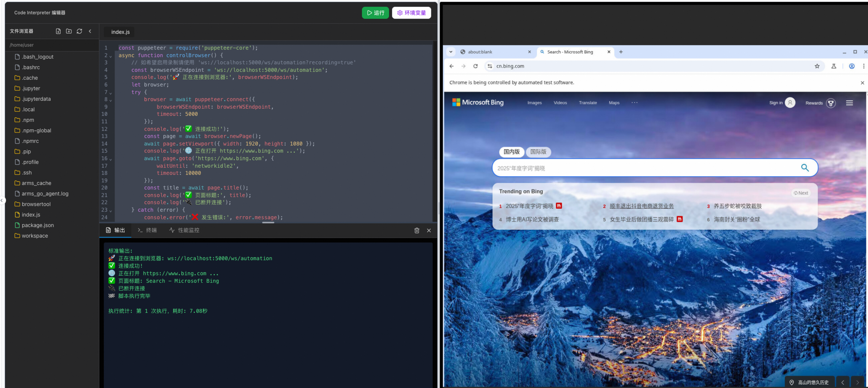Image resolution: width=868 pixels, height=388 pixels.
Task: Open Bing hamburger settings menu
Action: click(850, 103)
